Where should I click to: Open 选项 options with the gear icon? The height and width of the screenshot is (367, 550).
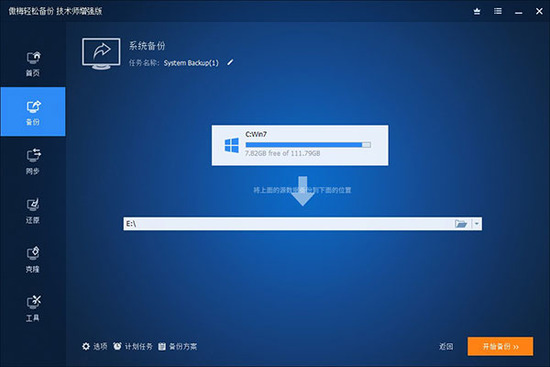(94, 346)
